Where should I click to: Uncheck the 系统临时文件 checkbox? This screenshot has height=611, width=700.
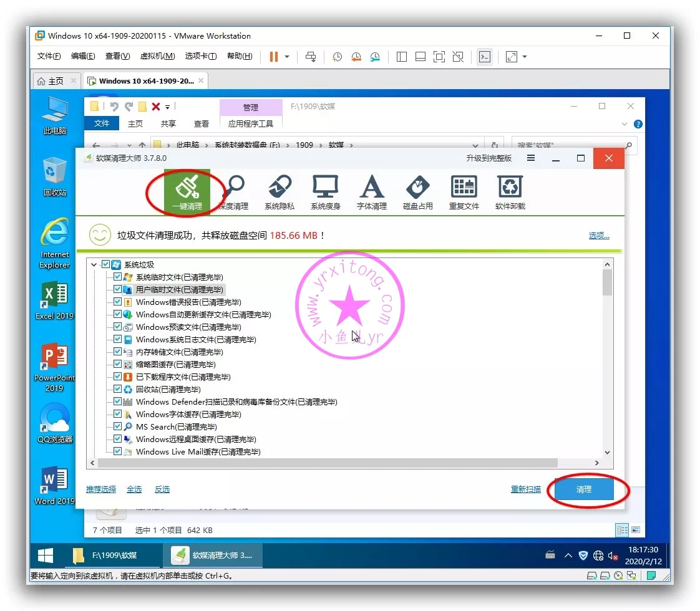coord(117,277)
